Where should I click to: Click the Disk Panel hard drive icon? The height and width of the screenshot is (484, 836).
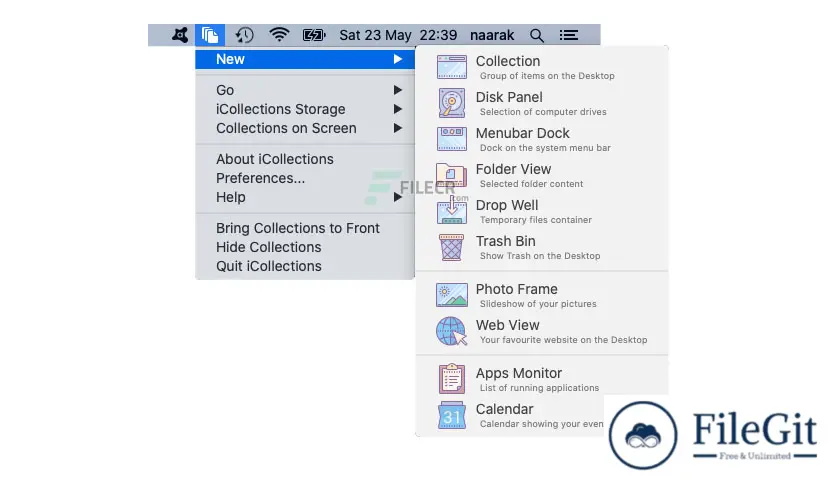pos(452,103)
